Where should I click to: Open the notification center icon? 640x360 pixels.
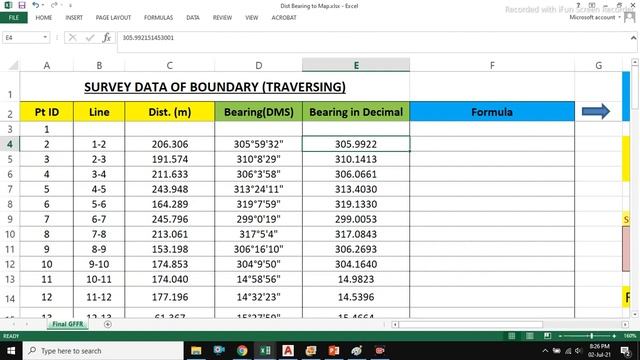[625, 351]
